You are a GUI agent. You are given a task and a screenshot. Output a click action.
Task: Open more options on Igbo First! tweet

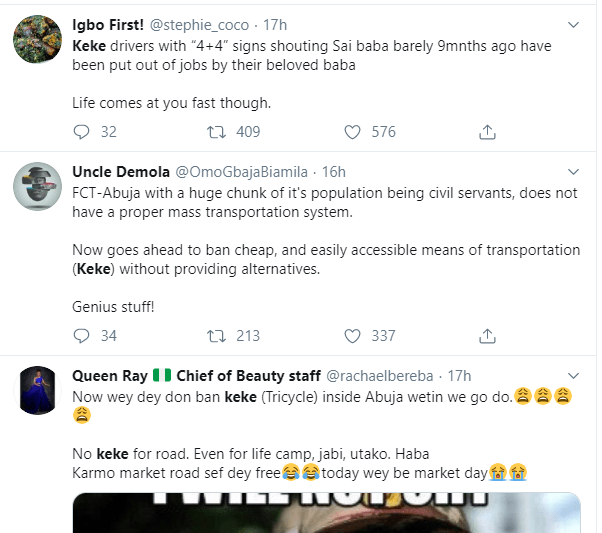(x=573, y=25)
